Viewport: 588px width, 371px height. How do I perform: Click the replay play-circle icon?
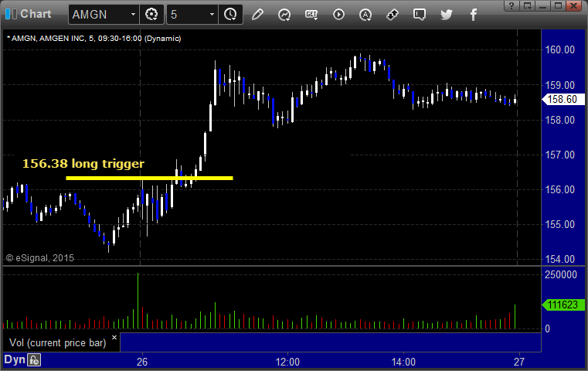[x=338, y=15]
